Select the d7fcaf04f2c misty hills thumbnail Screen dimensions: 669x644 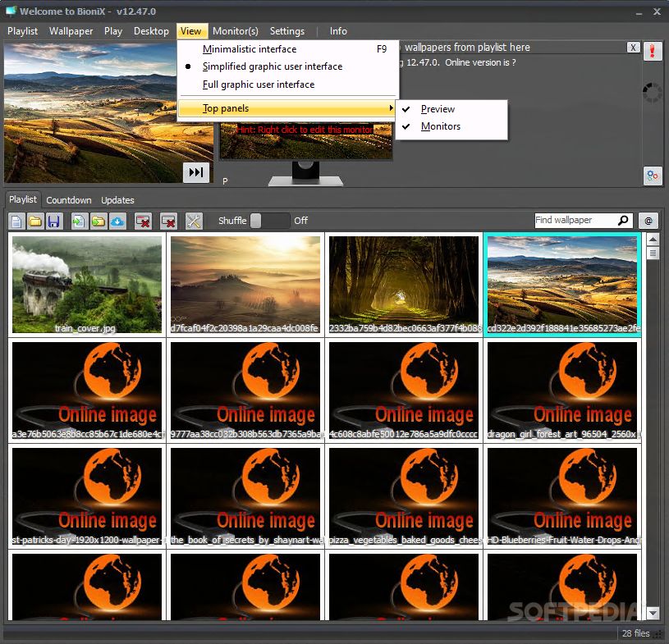[x=245, y=285]
